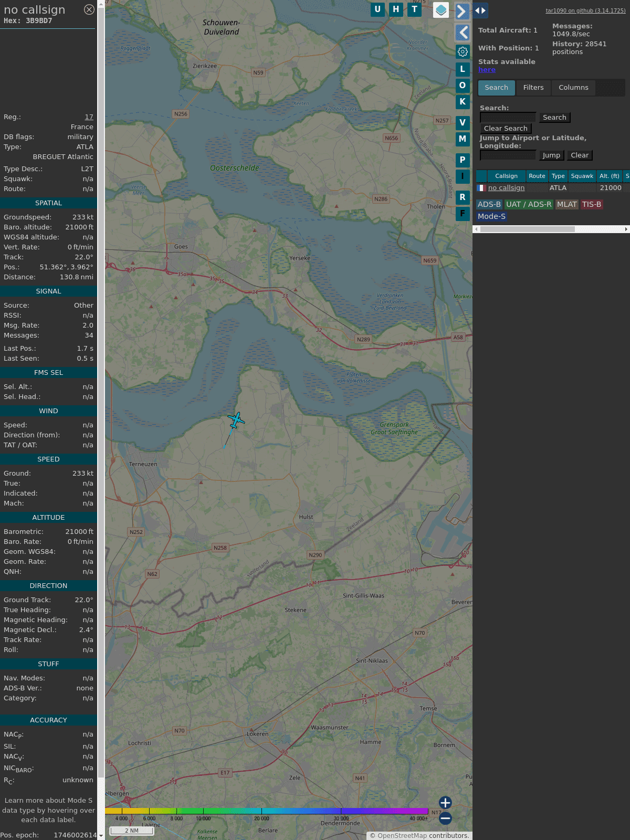The image size is (630, 840).
Task: Sort table by Squawk column header
Action: (x=582, y=176)
